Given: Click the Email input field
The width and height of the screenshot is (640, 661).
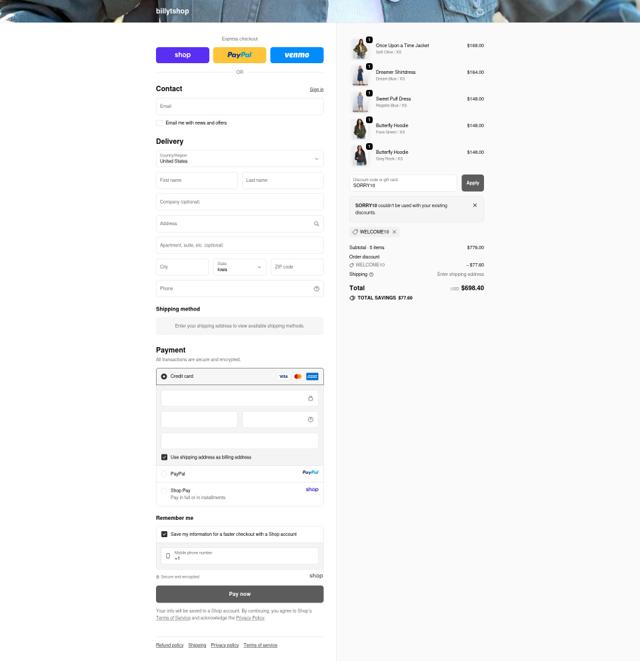Looking at the screenshot, I should pos(239,107).
